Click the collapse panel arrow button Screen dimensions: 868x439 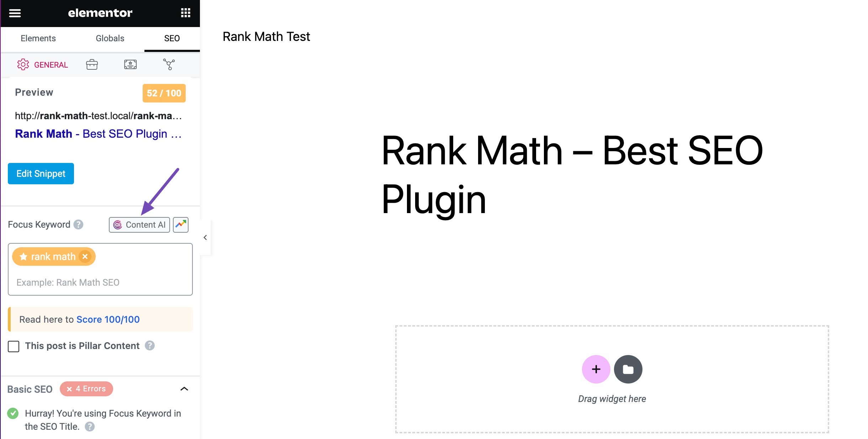click(x=204, y=237)
